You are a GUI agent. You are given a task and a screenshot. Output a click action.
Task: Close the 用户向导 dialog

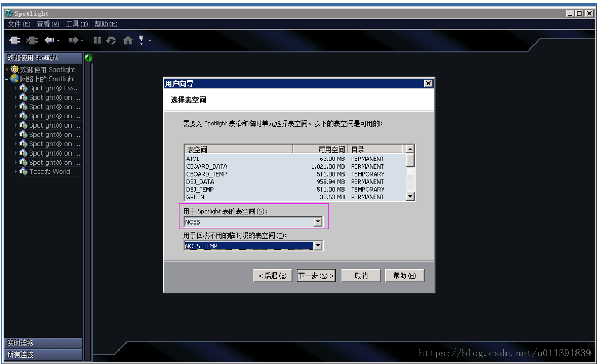(429, 83)
